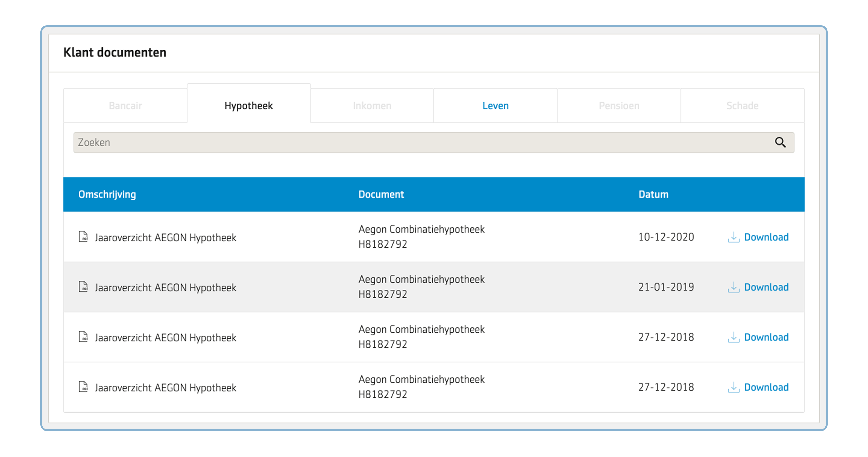Switch to the Pensioen tab

coord(619,106)
